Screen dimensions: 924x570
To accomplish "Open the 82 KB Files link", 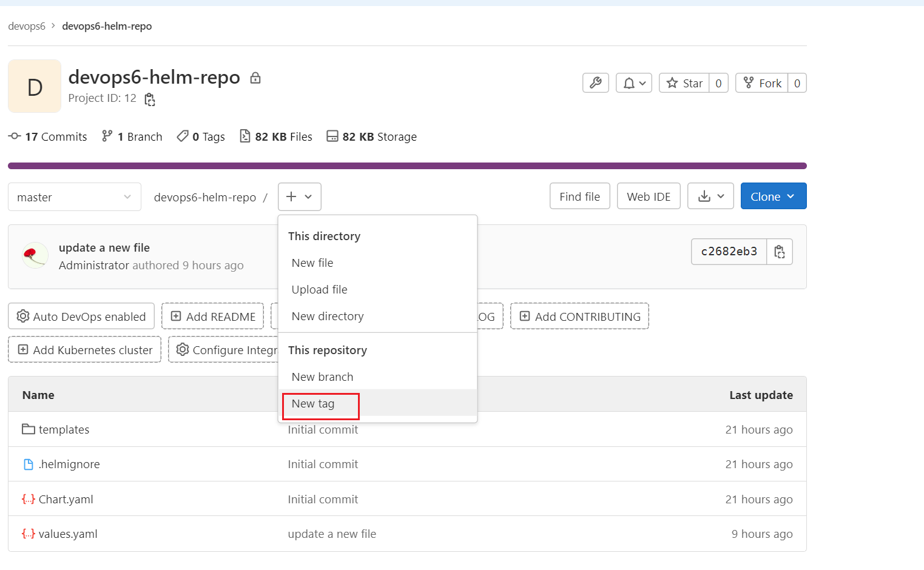I will pos(276,136).
